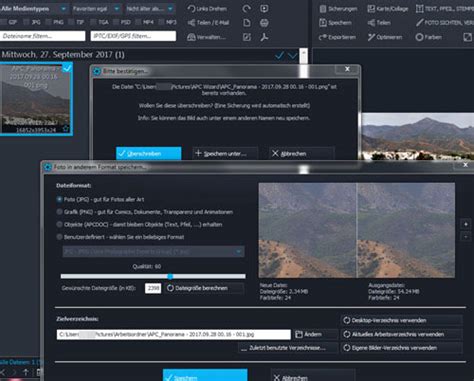Click the select-all checkmark in date header
This screenshot has width=474, height=381.
[279, 55]
